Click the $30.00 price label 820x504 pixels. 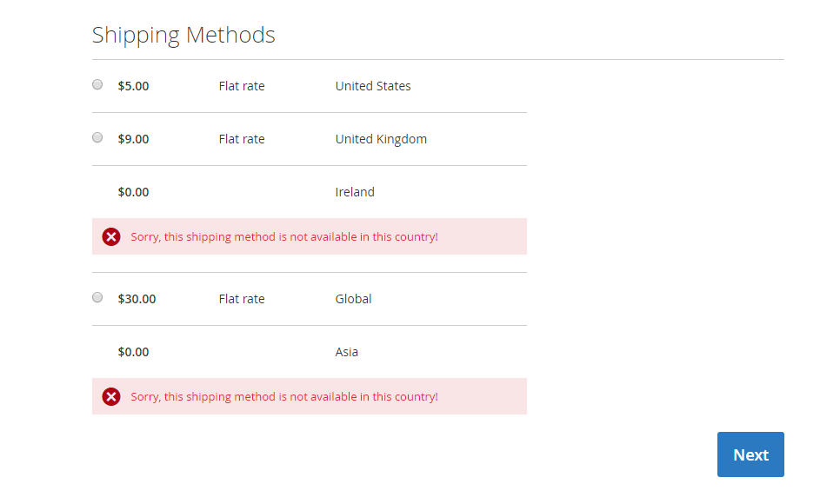[137, 299]
